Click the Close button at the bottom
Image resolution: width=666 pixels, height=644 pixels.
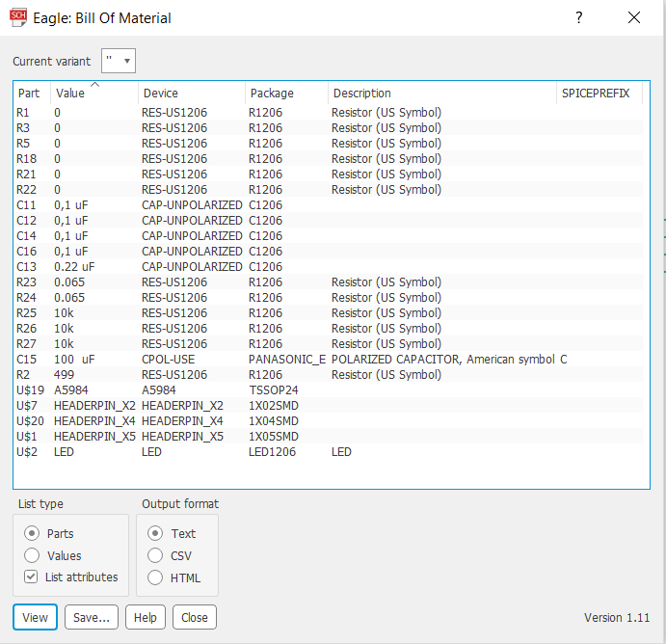195,617
